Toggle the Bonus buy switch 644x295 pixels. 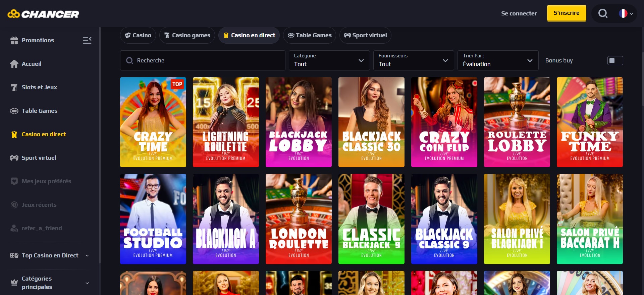click(615, 60)
